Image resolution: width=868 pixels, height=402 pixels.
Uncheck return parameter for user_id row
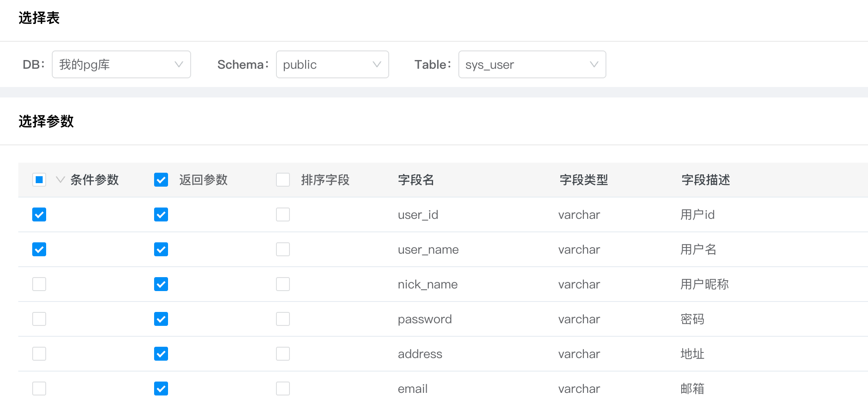(x=161, y=214)
